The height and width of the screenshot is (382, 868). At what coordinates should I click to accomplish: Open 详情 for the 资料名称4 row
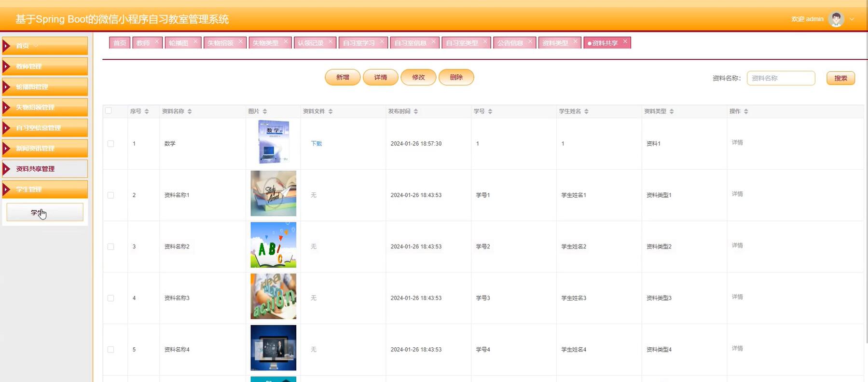click(x=737, y=348)
